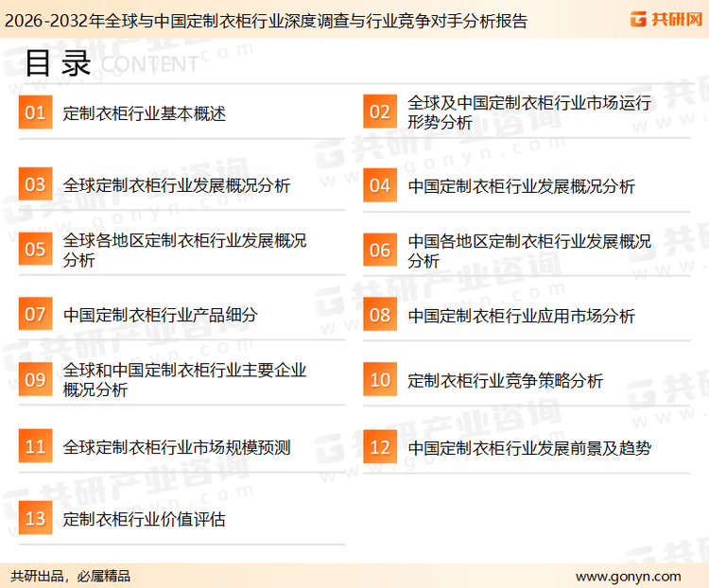Select the 10 chapter number icon

(x=379, y=380)
